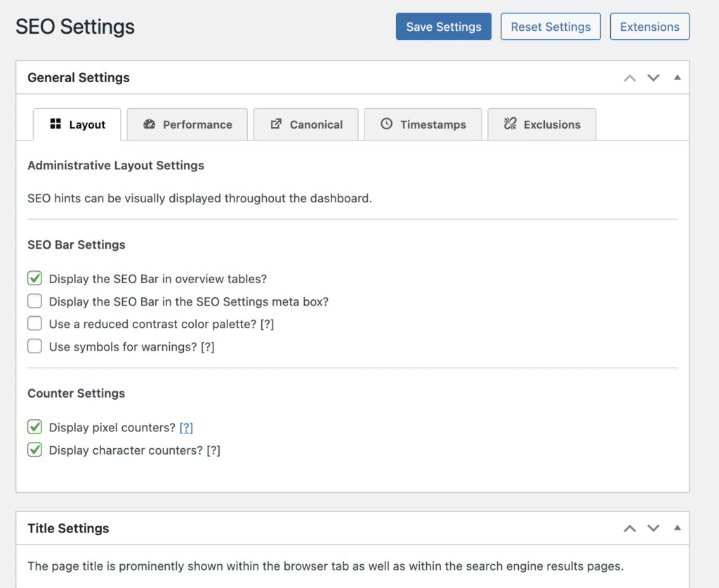The image size is (719, 588).
Task: Click the Exclusions tab broken-link icon
Action: point(510,124)
